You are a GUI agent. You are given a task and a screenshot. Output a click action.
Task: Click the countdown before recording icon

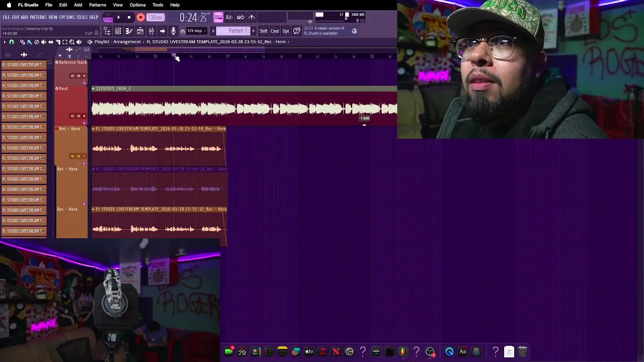[229, 17]
